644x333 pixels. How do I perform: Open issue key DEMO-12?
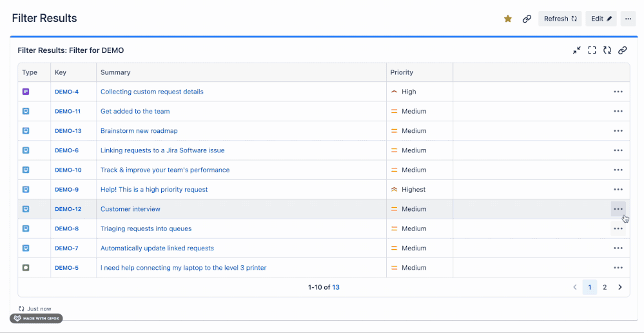click(68, 209)
